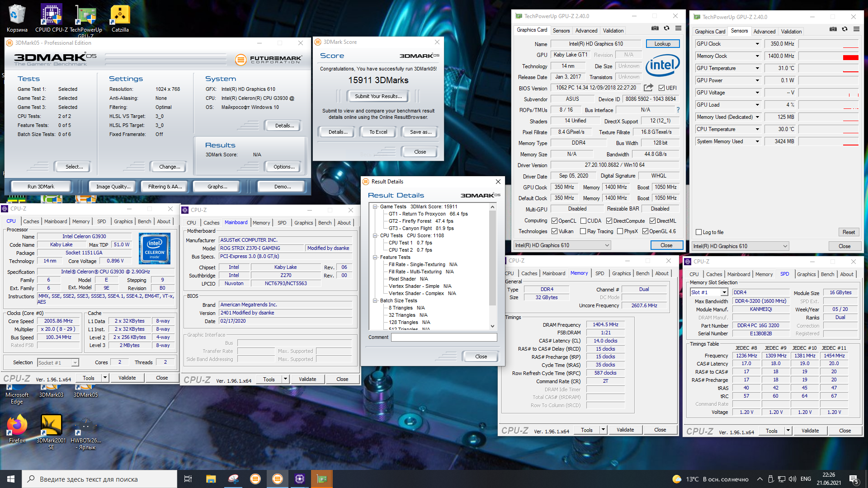Open volume control in system tray

pos(793,479)
